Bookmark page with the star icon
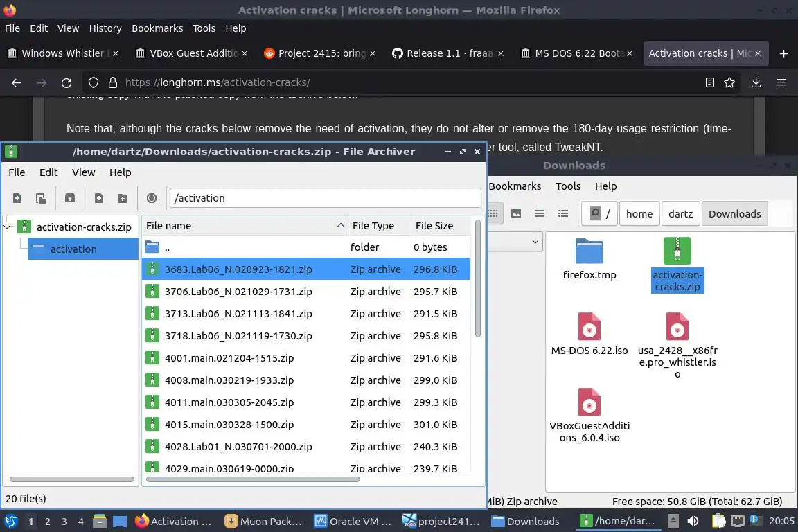Image resolution: width=798 pixels, height=532 pixels. 729,82
